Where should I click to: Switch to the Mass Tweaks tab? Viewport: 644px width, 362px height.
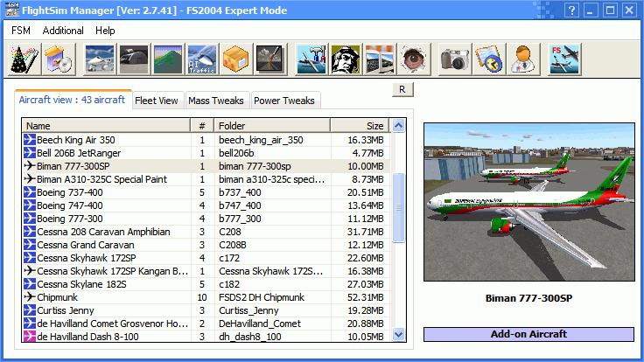coord(216,101)
